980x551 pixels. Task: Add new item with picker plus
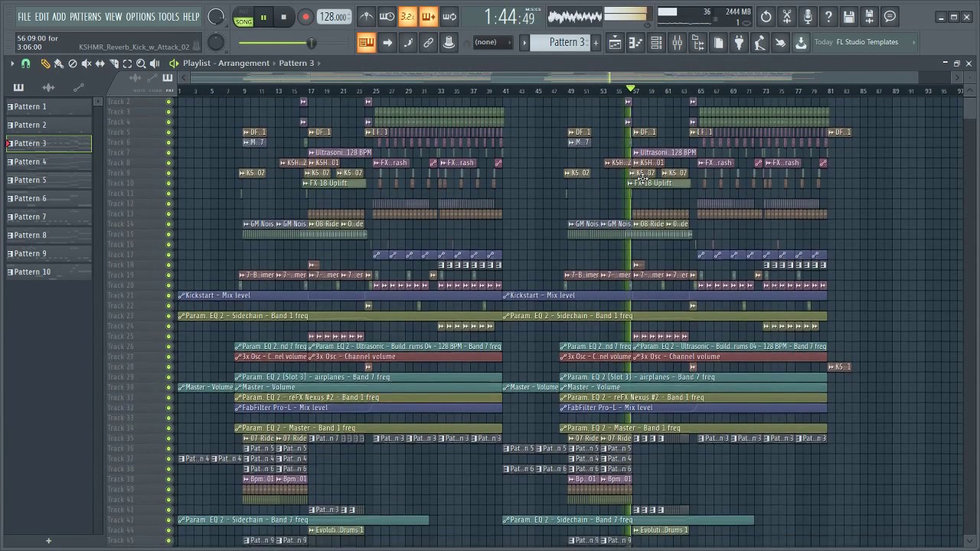pos(48,541)
